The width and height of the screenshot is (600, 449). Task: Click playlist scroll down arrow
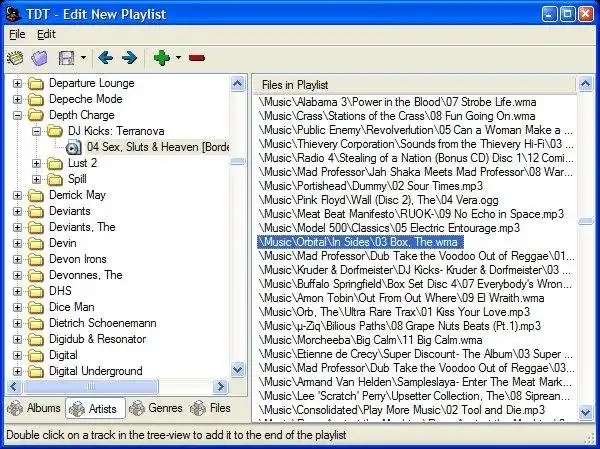[x=586, y=413]
